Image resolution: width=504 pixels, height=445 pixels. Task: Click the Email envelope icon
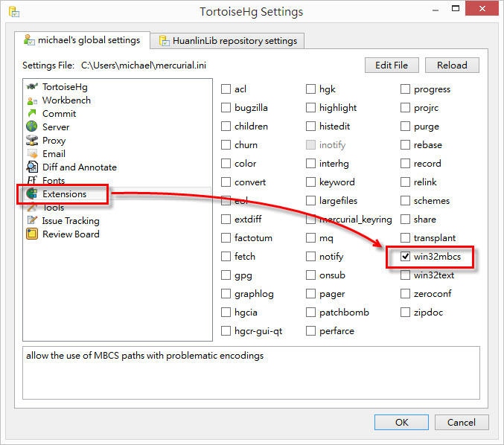pos(32,153)
